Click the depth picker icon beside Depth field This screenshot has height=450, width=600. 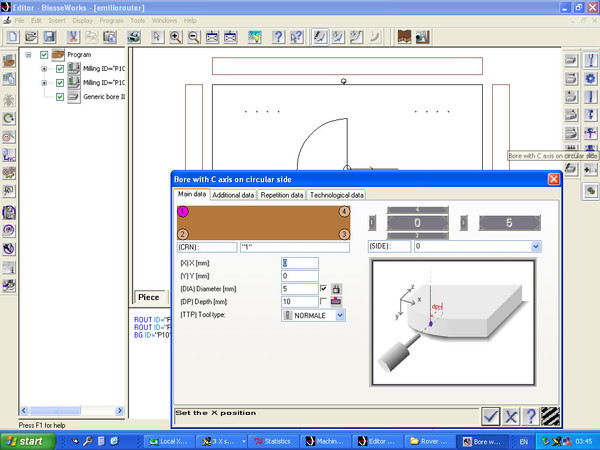(x=336, y=302)
